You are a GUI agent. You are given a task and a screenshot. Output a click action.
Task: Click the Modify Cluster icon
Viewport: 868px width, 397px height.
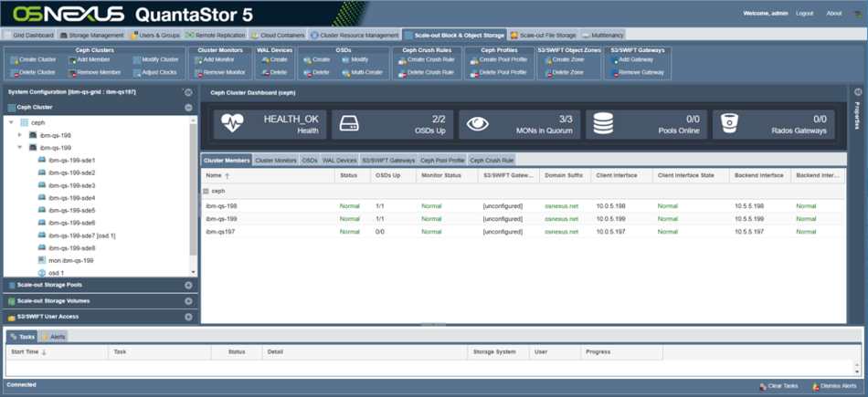point(137,59)
